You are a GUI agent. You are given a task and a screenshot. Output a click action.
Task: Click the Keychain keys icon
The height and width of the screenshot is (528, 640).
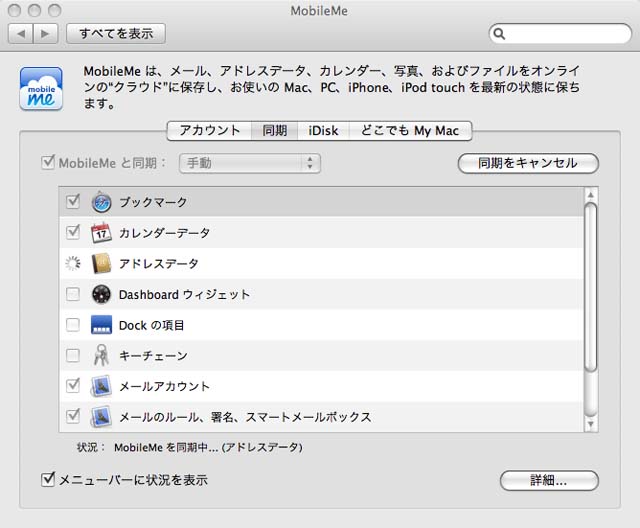pyautogui.click(x=101, y=355)
